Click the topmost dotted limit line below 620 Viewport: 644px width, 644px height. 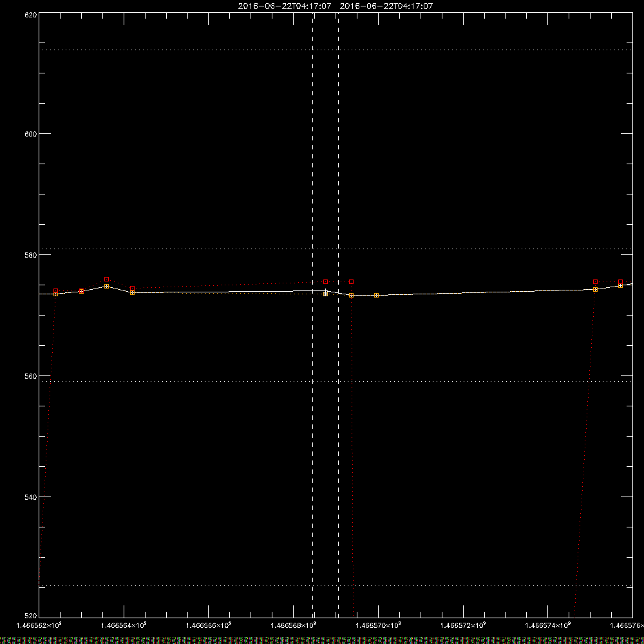pyautogui.click(x=336, y=50)
